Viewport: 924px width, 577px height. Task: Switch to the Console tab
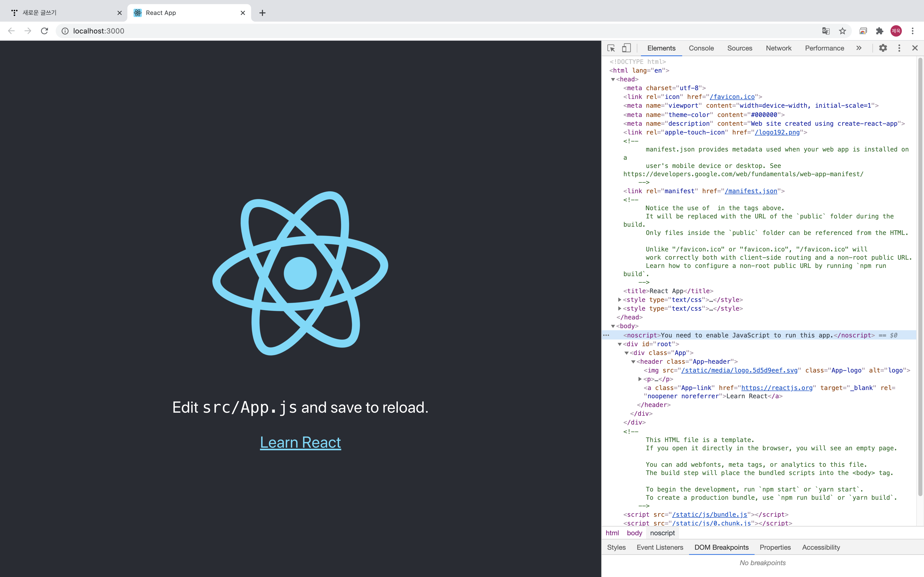point(701,48)
